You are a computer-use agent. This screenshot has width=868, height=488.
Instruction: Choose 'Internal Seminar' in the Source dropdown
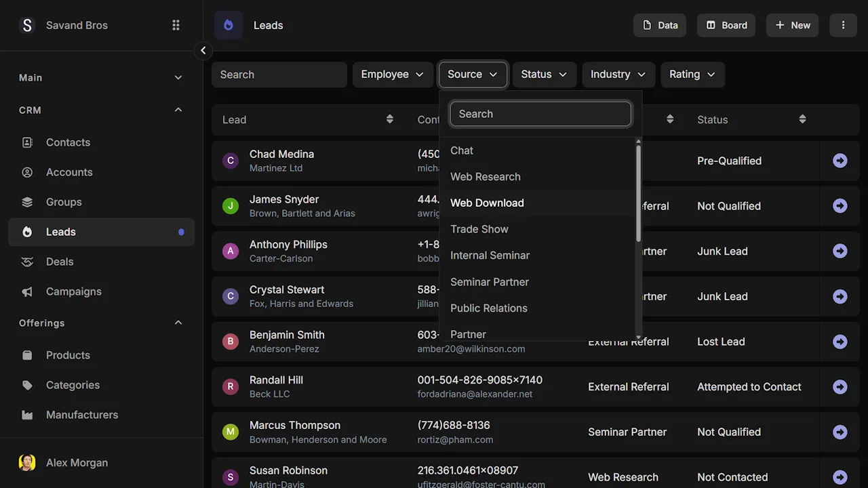490,256
